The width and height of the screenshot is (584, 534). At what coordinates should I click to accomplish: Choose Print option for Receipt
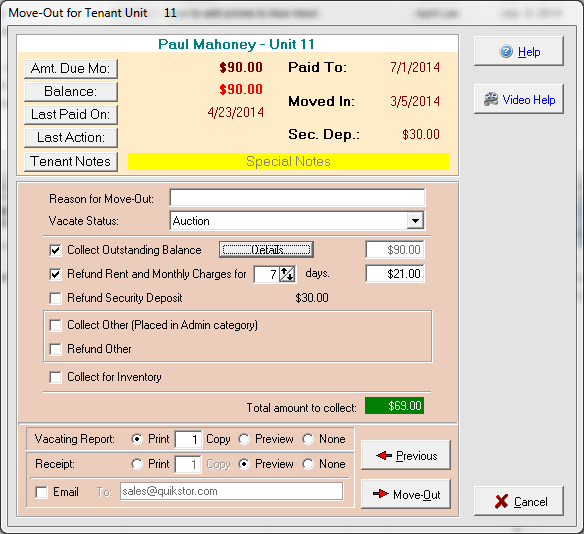pyautogui.click(x=137, y=464)
